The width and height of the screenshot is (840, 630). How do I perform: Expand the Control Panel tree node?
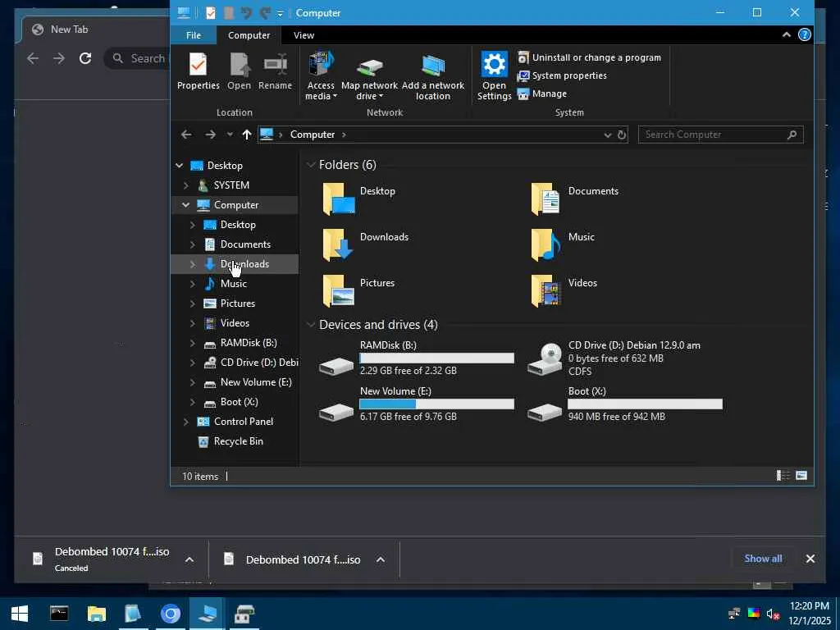point(186,422)
